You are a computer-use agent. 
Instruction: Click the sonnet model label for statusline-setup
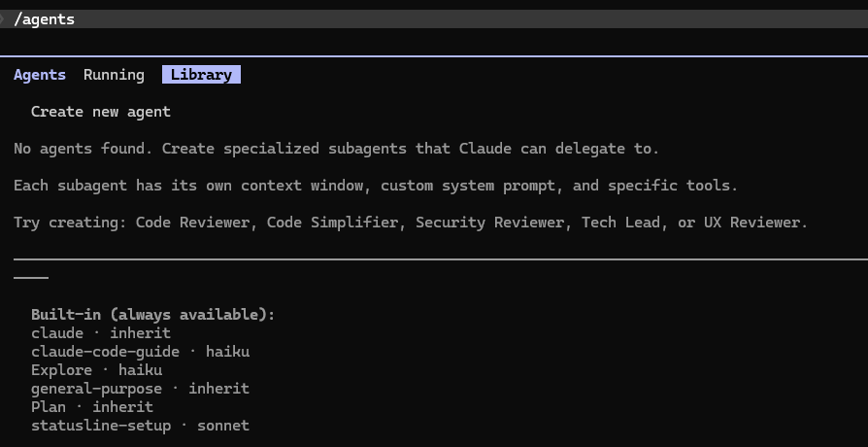tap(223, 426)
